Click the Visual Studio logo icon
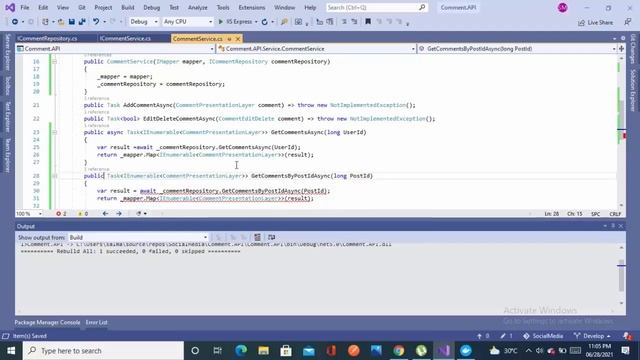This screenshot has width=640, height=360. tap(10, 7)
